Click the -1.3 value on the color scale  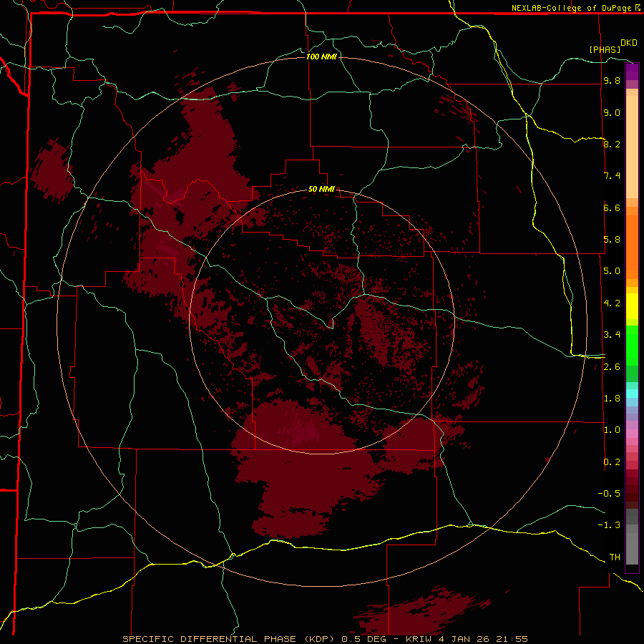pyautogui.click(x=609, y=525)
